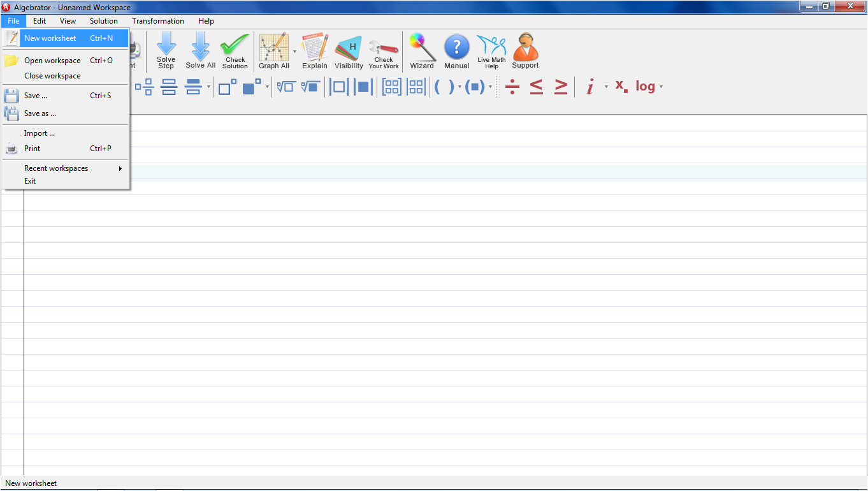Insert root around selection icon

(310, 87)
